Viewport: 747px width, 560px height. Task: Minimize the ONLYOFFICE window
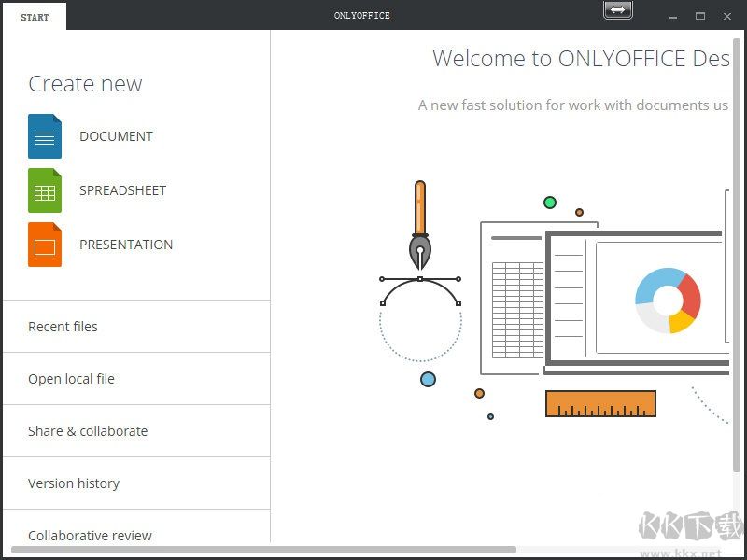point(671,16)
